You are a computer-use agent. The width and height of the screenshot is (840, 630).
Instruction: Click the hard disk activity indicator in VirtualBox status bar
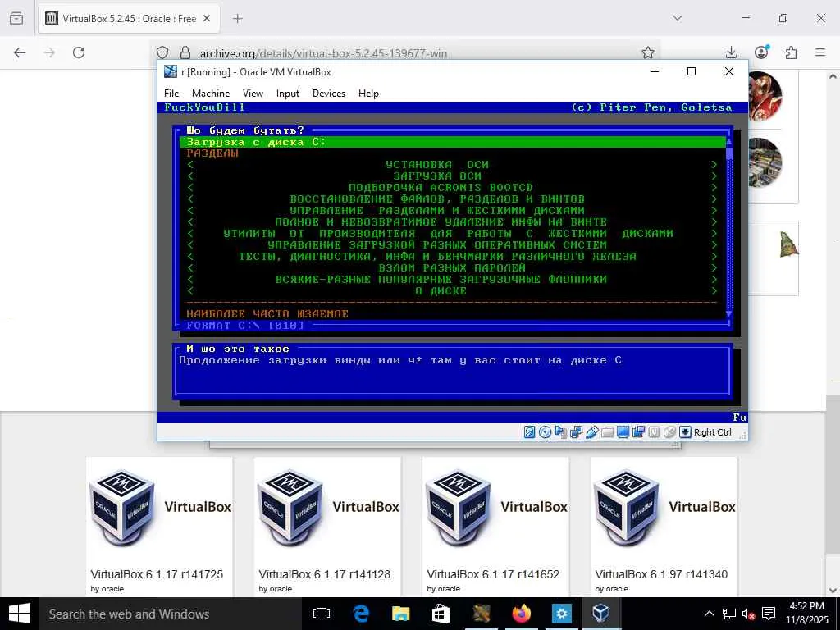click(529, 432)
